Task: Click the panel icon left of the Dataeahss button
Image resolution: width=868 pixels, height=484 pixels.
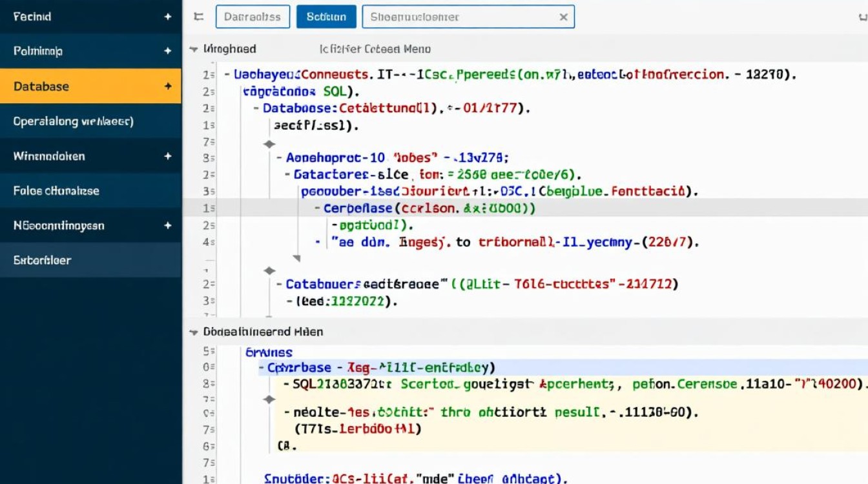Action: tap(198, 17)
